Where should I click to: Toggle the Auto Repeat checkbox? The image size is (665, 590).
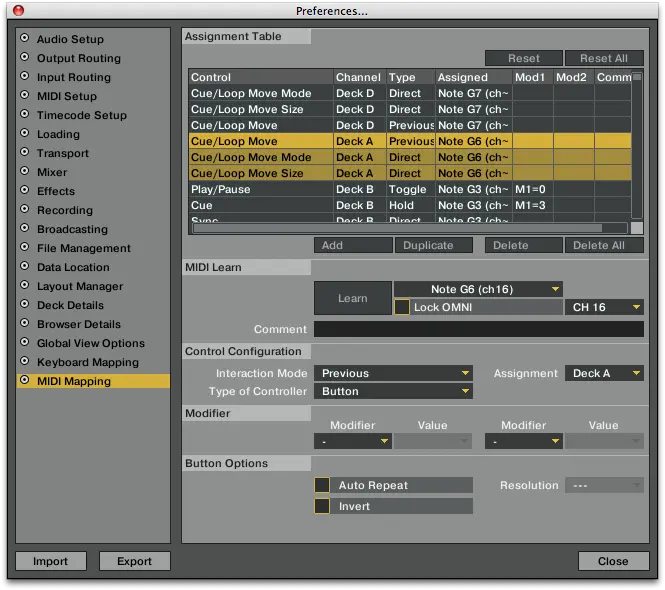[322, 486]
